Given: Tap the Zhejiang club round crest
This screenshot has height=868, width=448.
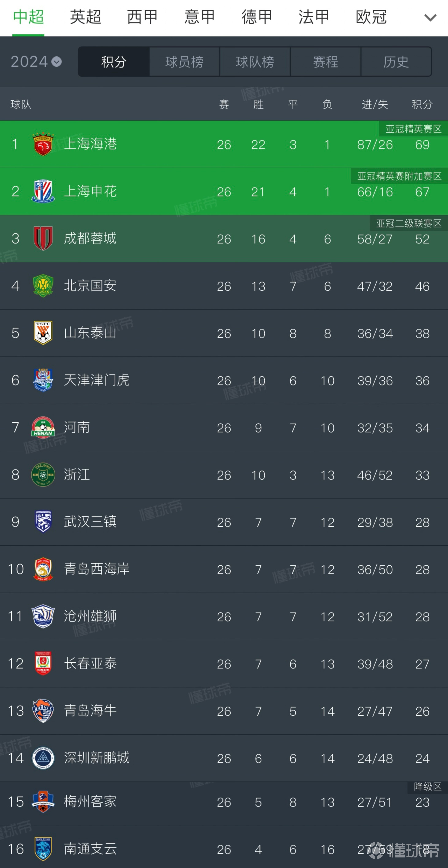Looking at the screenshot, I should point(43,474).
